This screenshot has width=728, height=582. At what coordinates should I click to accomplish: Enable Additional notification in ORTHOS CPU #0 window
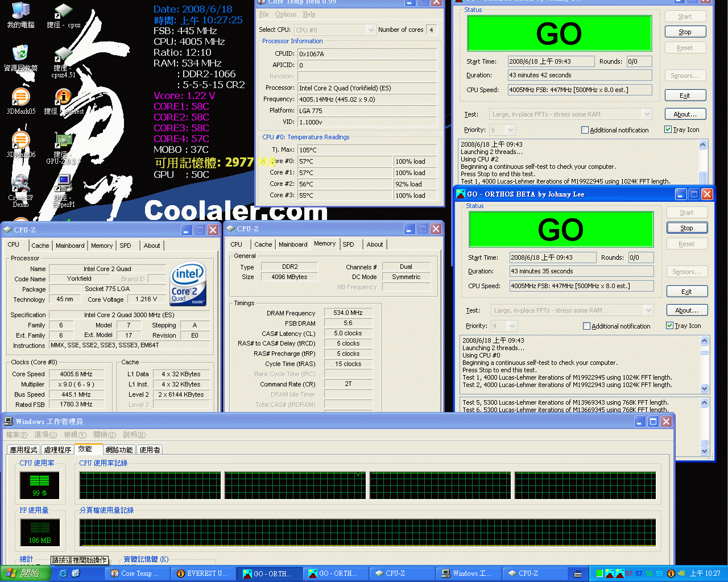point(586,326)
